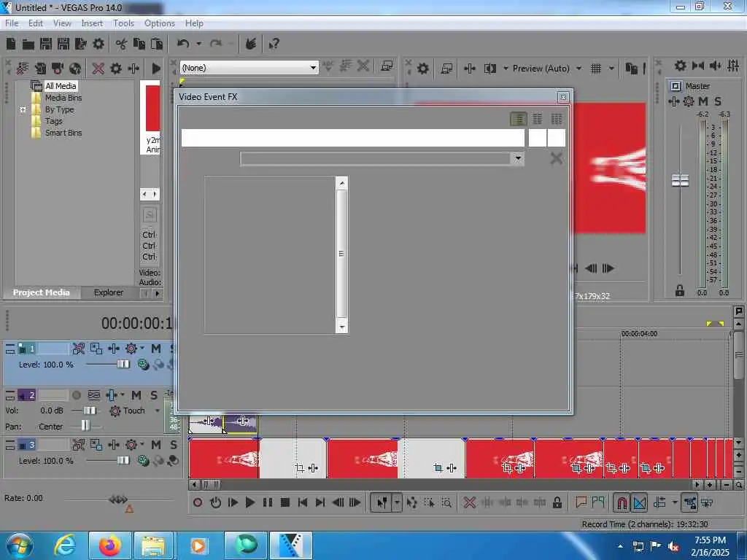Arm track 2 for recording
Screen dimensions: 747x560
click(76, 395)
